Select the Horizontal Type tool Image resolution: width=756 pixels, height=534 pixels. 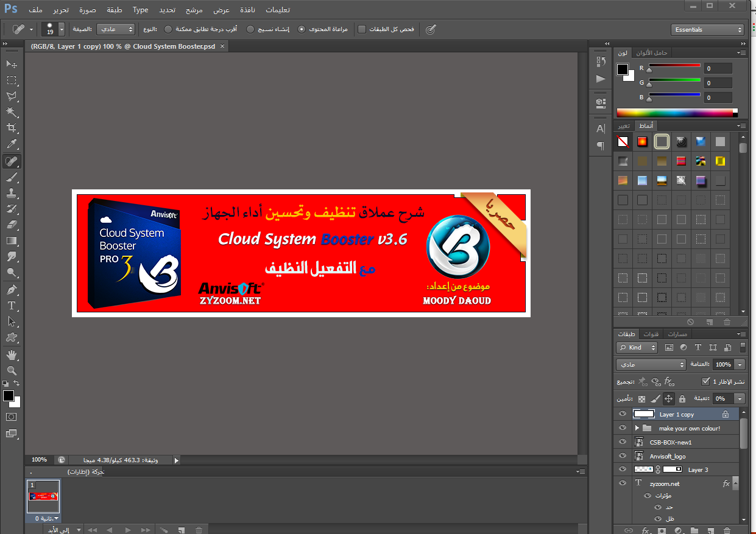tap(12, 305)
